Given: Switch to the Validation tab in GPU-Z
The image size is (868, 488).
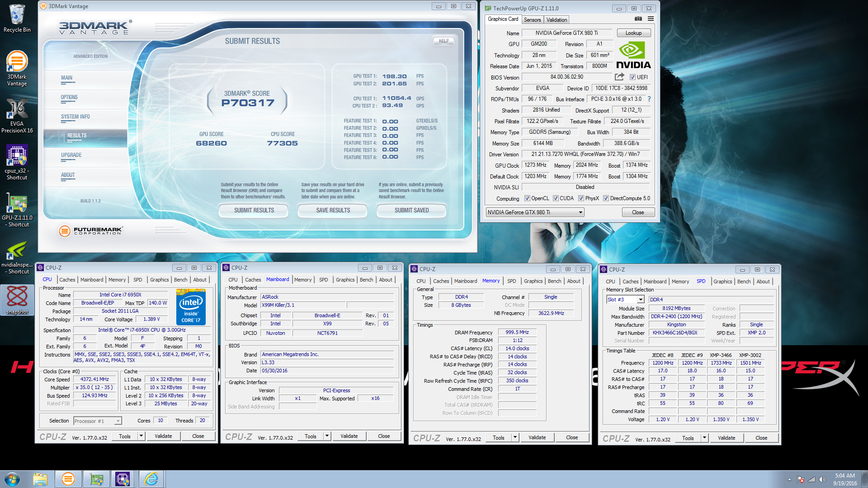Looking at the screenshot, I should pyautogui.click(x=557, y=20).
